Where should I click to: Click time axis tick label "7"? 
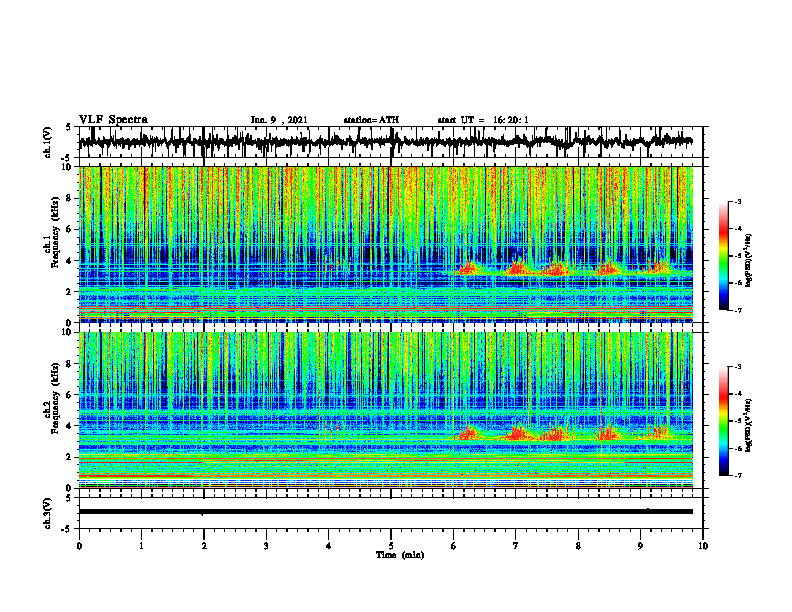(516, 546)
